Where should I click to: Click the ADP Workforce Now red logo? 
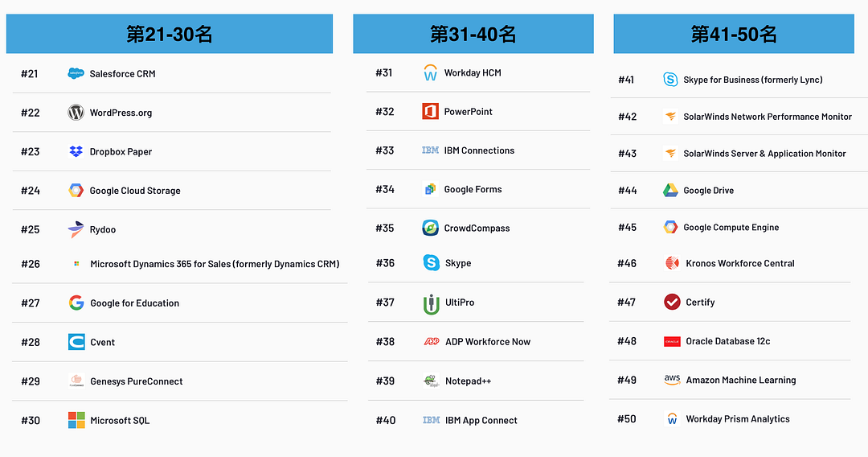pos(432,341)
